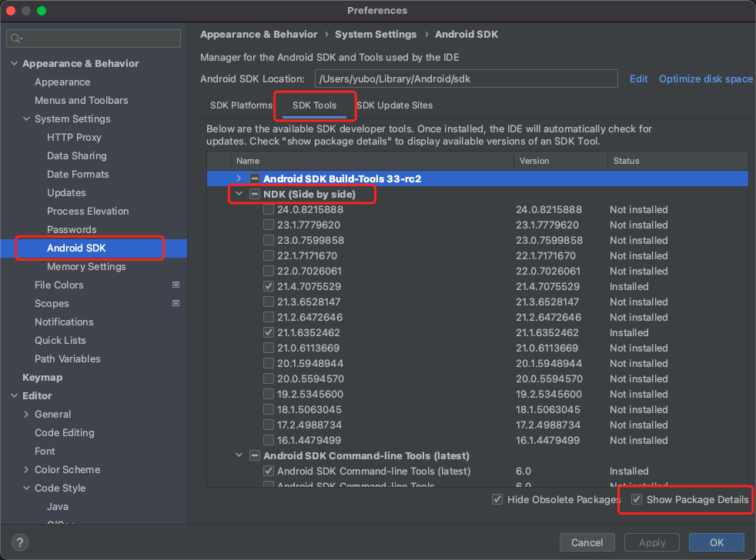This screenshot has width=756, height=560.
Task: Select Quick Lists in the sidebar
Action: tap(60, 340)
